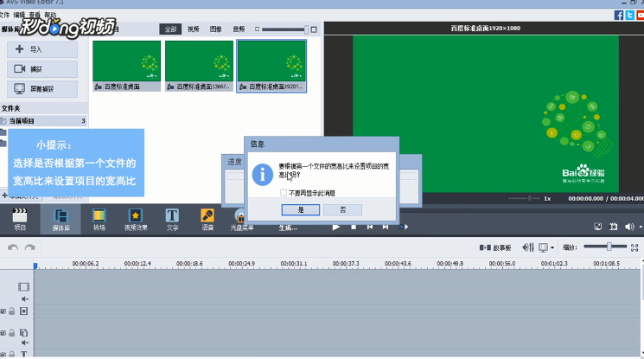Open the Facebook icon in title area

point(619,16)
